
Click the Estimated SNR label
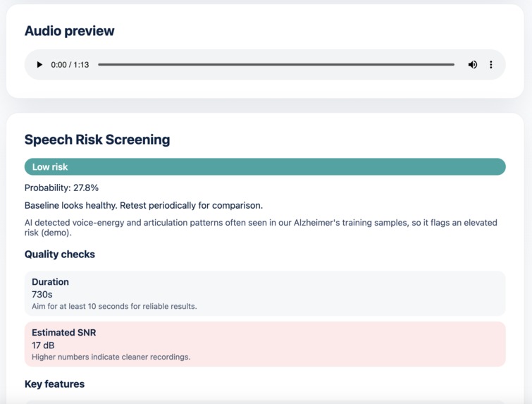coord(64,332)
